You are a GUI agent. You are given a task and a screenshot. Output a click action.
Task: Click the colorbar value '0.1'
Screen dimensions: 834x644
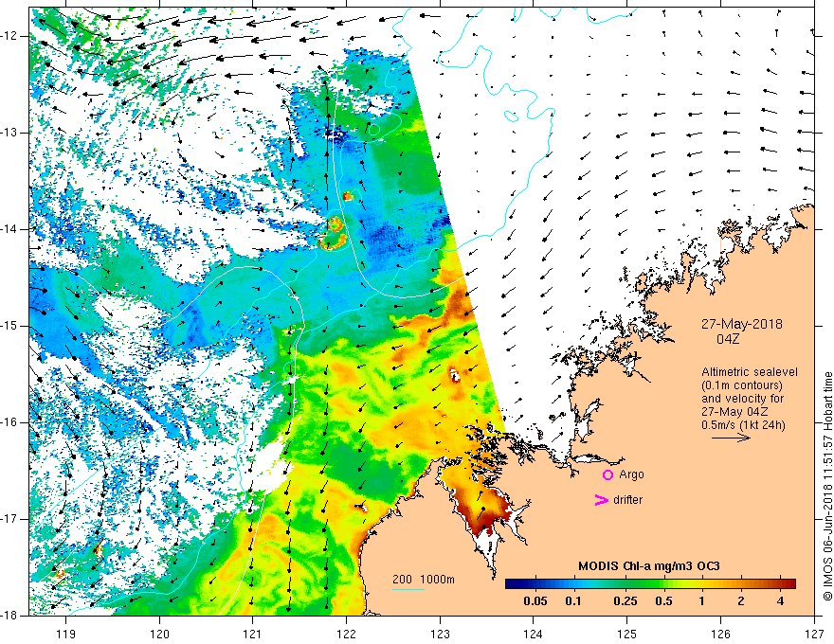click(573, 601)
